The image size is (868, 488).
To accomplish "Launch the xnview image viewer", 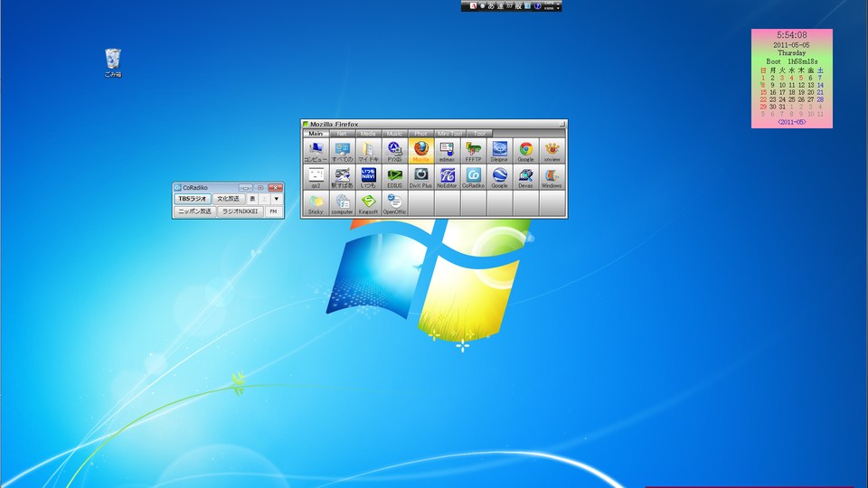I will 552,151.
